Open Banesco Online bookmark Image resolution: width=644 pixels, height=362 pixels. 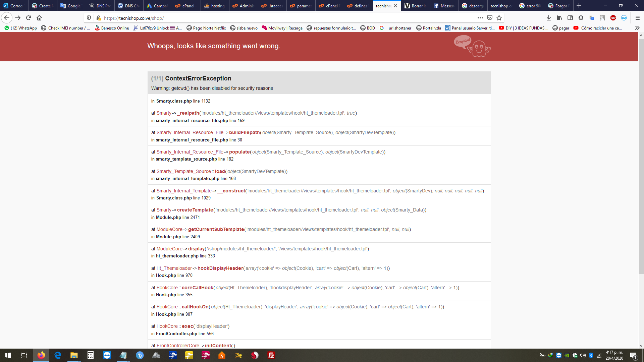112,28
